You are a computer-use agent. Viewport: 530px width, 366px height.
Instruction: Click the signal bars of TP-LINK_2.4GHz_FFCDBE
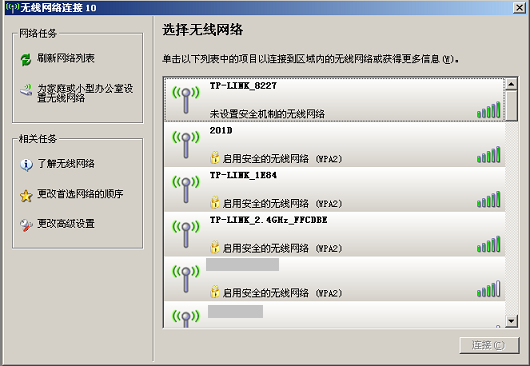click(488, 244)
